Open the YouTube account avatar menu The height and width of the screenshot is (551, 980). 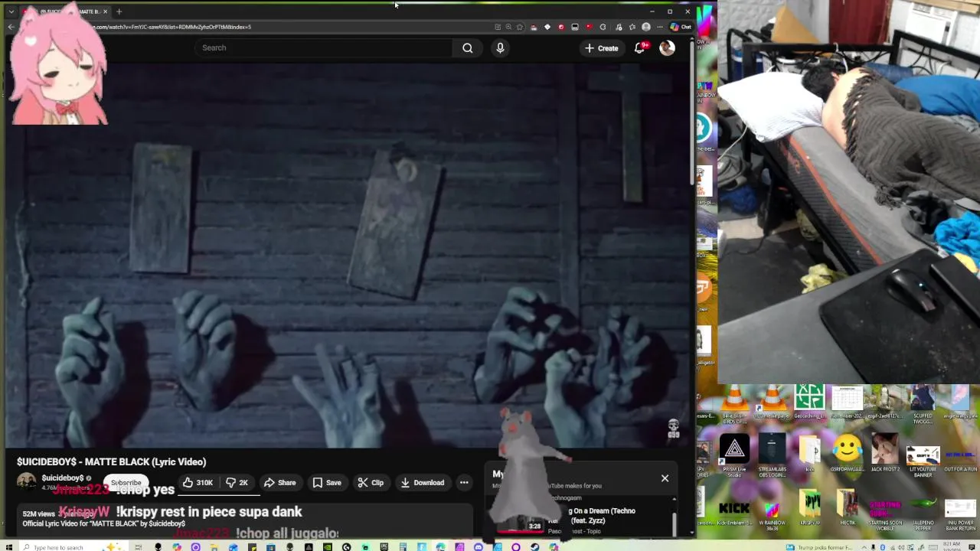click(x=667, y=48)
